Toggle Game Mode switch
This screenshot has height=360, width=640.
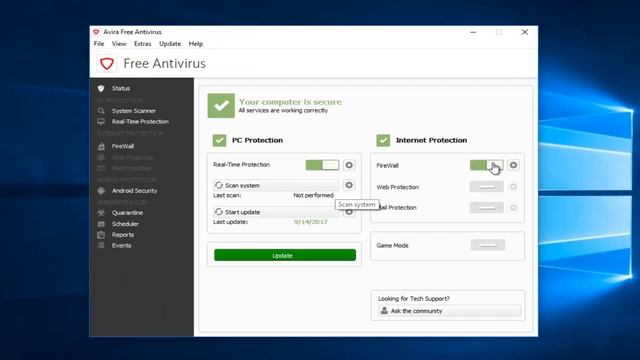pos(488,245)
